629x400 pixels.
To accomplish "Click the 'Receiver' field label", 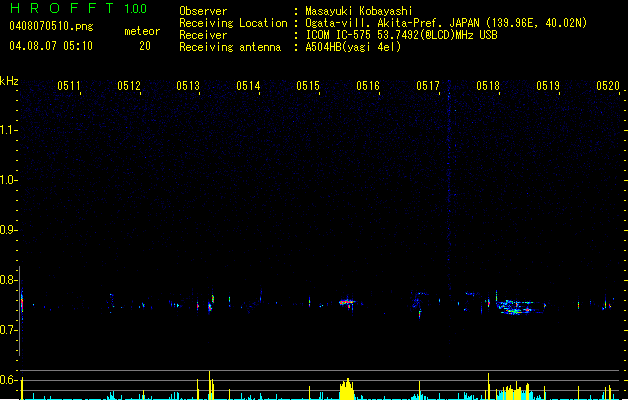I will [x=203, y=35].
